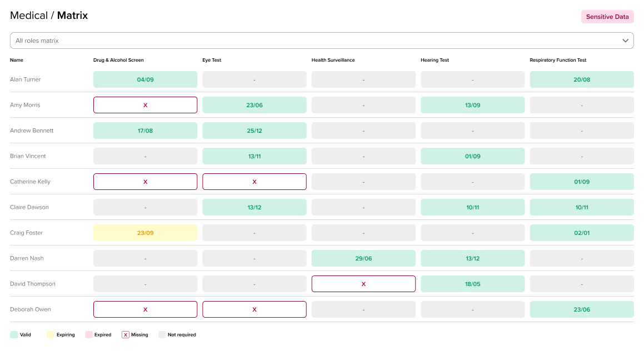Open David Thompson missing Health Surveillance cell
The width and height of the screenshot is (644, 361).
click(x=363, y=284)
